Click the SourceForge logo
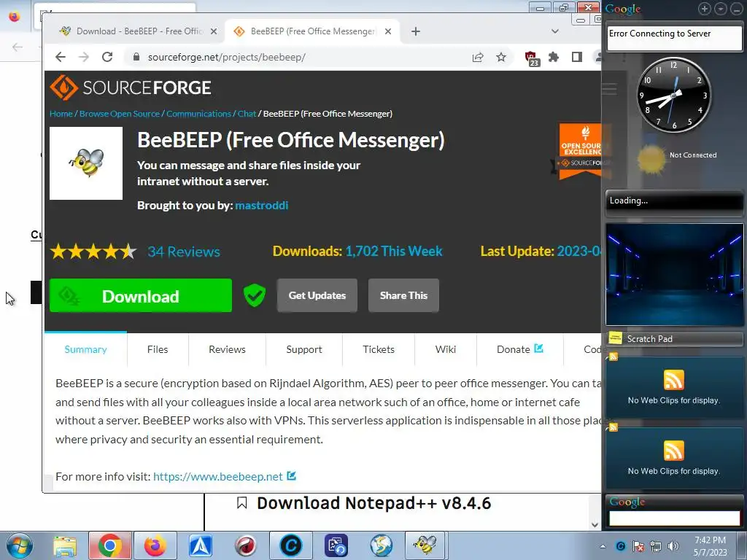 [x=131, y=87]
